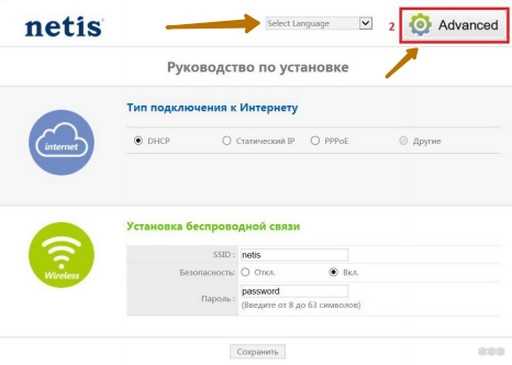Select the PPPoE connection type
Viewport: 512px width, 365px height.
315,141
